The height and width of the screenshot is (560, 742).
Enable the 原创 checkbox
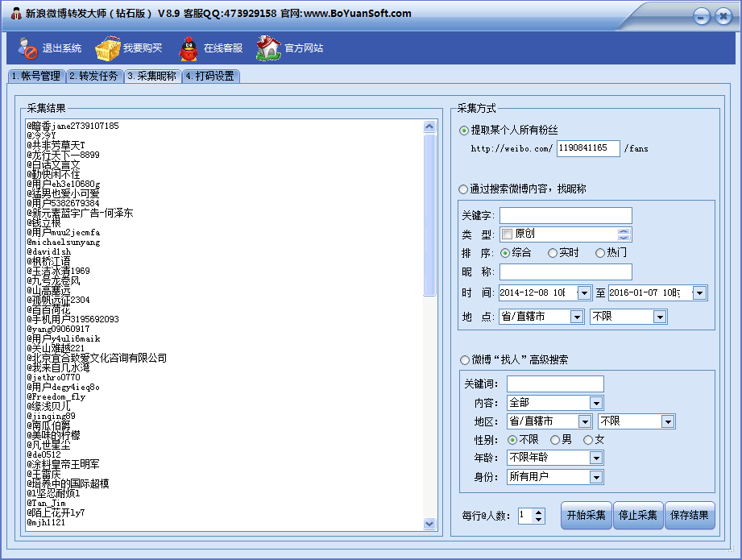(x=508, y=234)
